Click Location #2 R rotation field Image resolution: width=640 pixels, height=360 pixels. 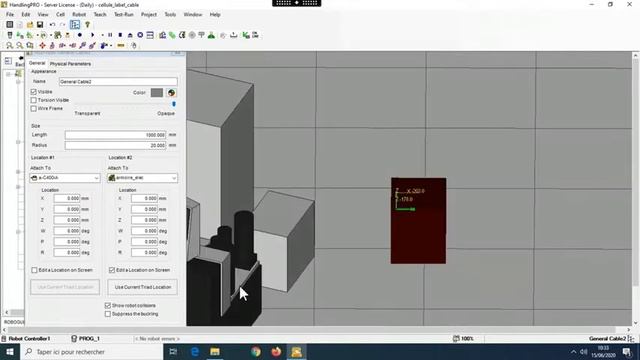click(x=144, y=253)
